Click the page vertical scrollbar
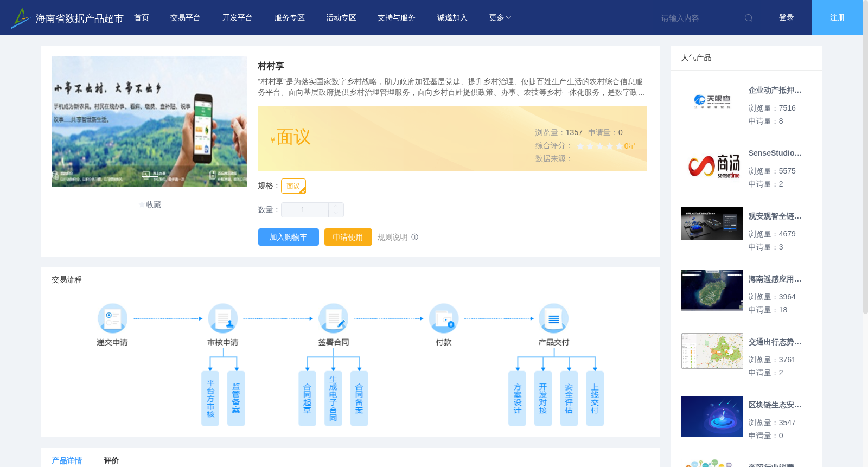 865,157
